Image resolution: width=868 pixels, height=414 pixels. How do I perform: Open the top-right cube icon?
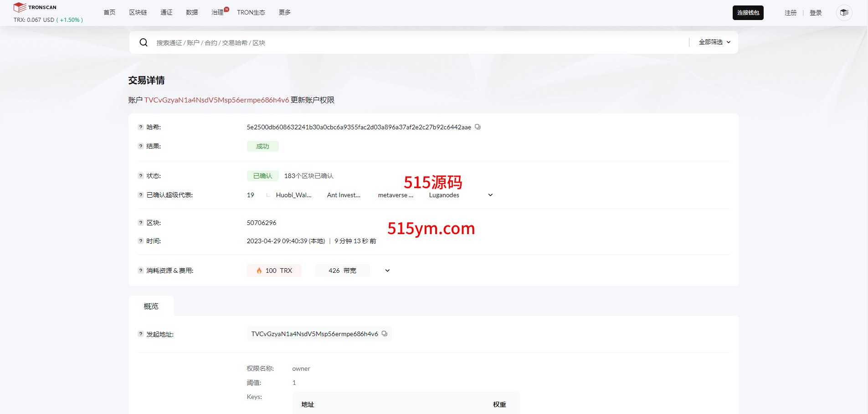(x=844, y=13)
